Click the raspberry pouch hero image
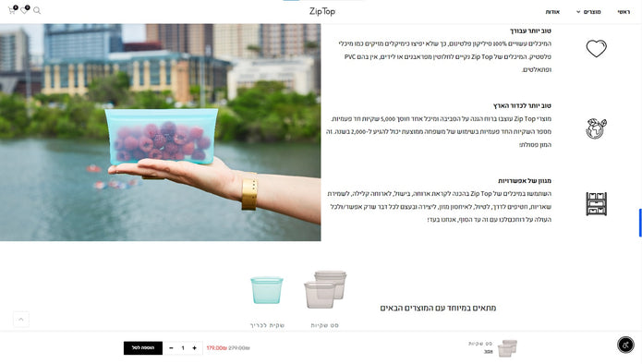Image resolution: width=642 pixels, height=364 pixels. pyautogui.click(x=161, y=132)
